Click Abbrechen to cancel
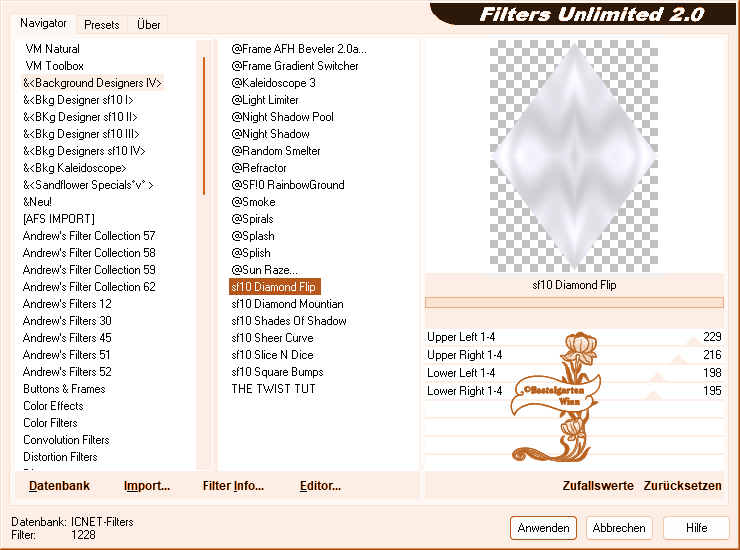The height and width of the screenshot is (550, 740). click(x=619, y=528)
